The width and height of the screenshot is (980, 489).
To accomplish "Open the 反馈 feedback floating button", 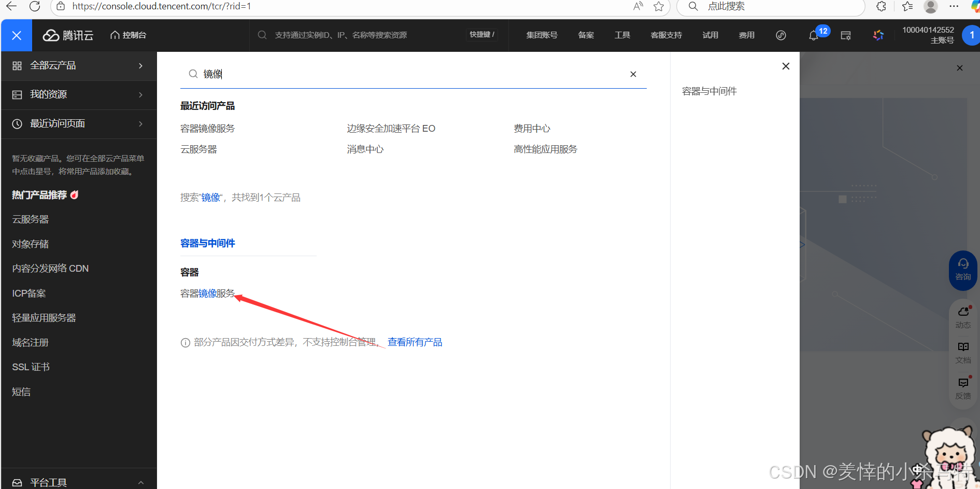I will (963, 388).
